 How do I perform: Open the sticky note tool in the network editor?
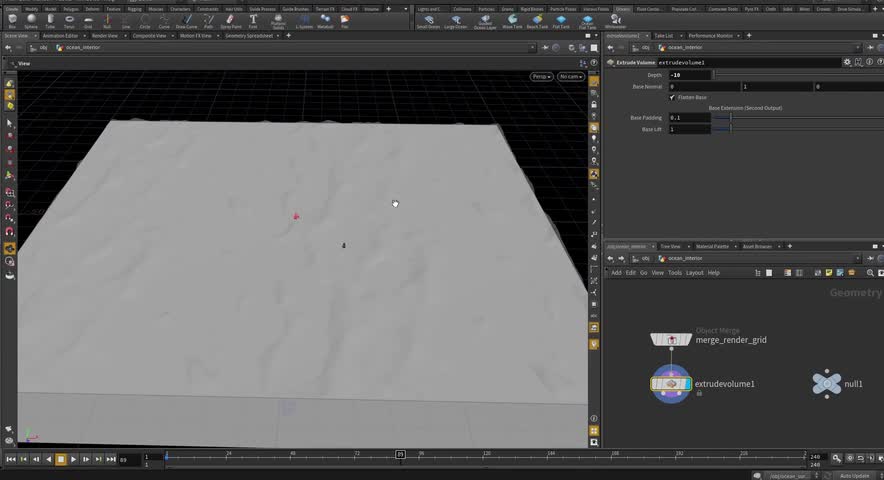coord(829,273)
